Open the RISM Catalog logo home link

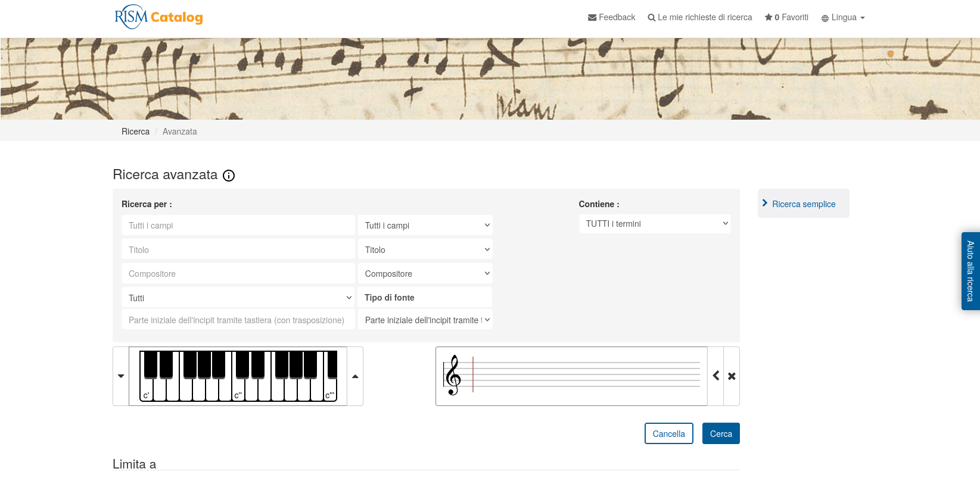tap(158, 17)
